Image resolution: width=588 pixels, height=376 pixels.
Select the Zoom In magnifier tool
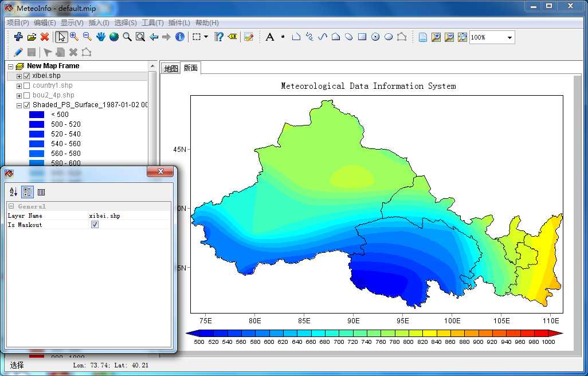coord(74,37)
